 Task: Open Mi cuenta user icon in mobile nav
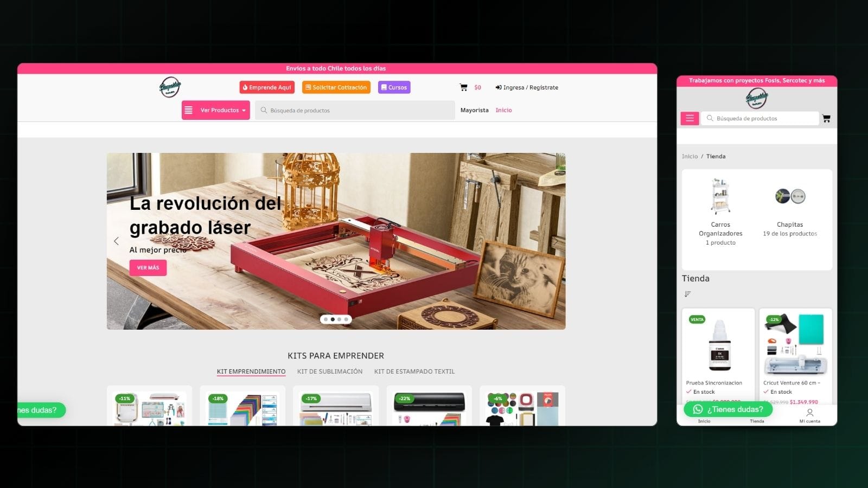point(809,413)
